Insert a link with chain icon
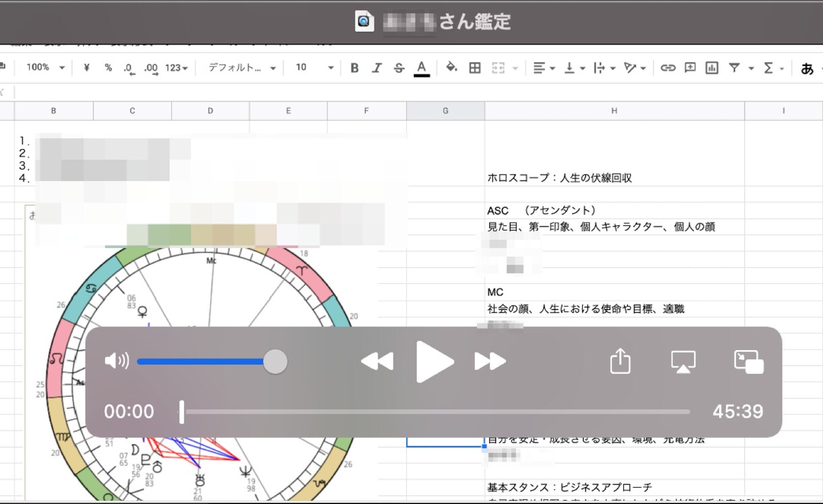Viewport: 823px width, 504px height. click(668, 67)
